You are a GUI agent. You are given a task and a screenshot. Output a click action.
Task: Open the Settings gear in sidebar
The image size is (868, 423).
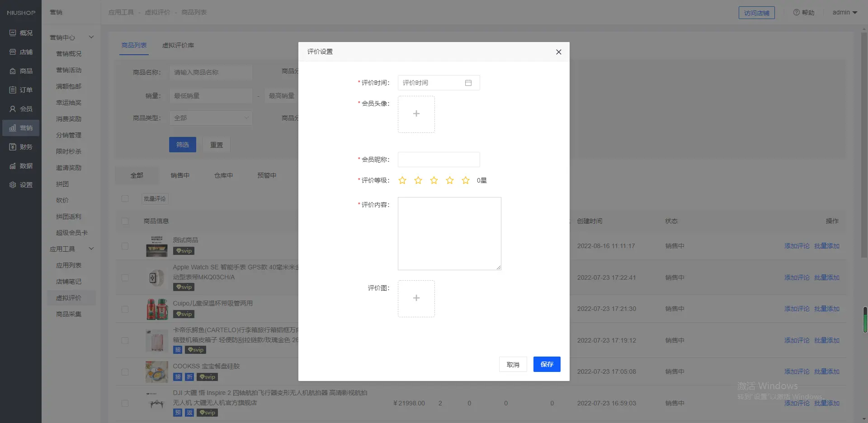pos(13,185)
